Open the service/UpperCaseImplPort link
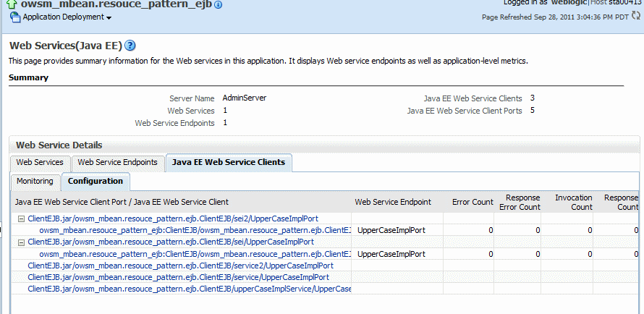The image size is (644, 314). pyautogui.click(x=178, y=277)
